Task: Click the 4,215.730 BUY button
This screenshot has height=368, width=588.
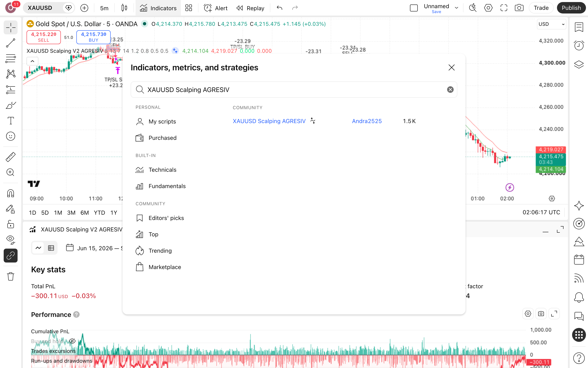Action: click(x=94, y=37)
